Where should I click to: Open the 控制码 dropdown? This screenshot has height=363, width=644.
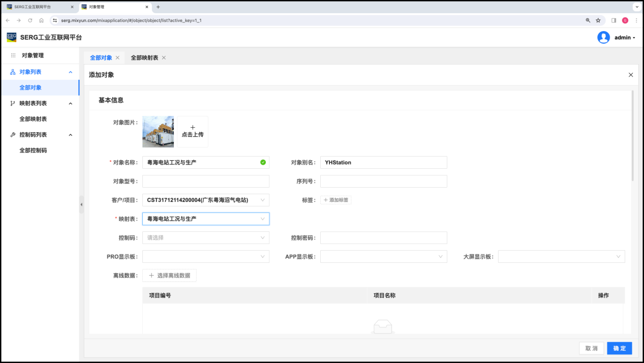click(206, 237)
